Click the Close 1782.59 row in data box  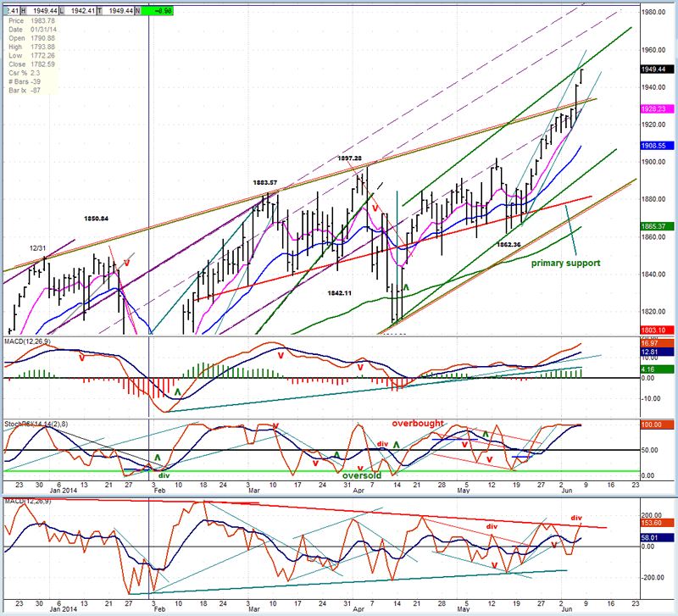click(x=31, y=64)
